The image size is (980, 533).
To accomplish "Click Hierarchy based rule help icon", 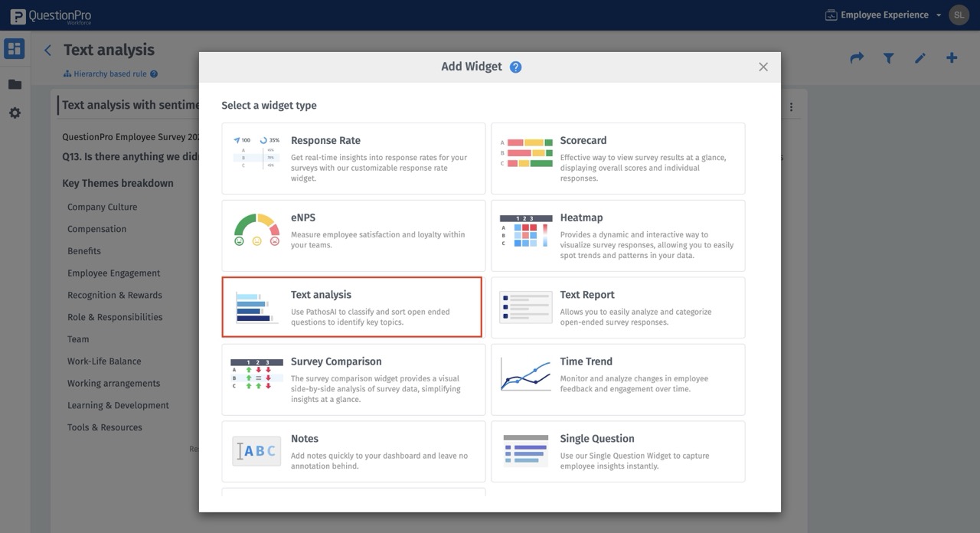I will 154,74.
